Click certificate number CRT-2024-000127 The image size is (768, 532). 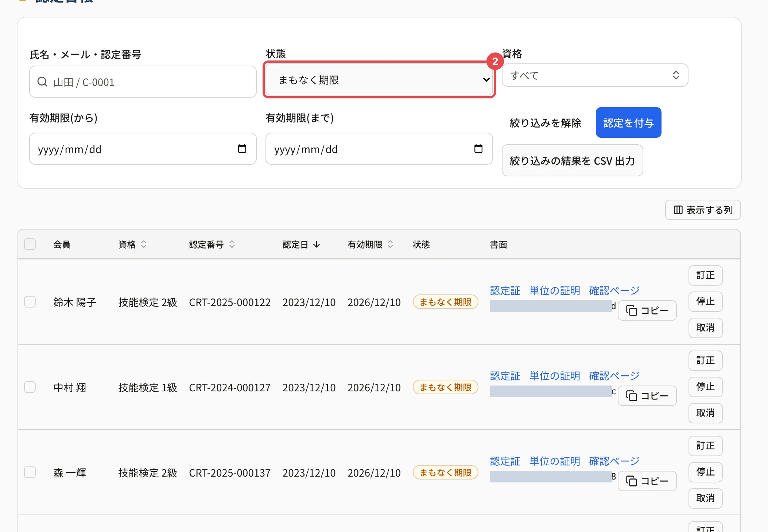click(x=230, y=388)
